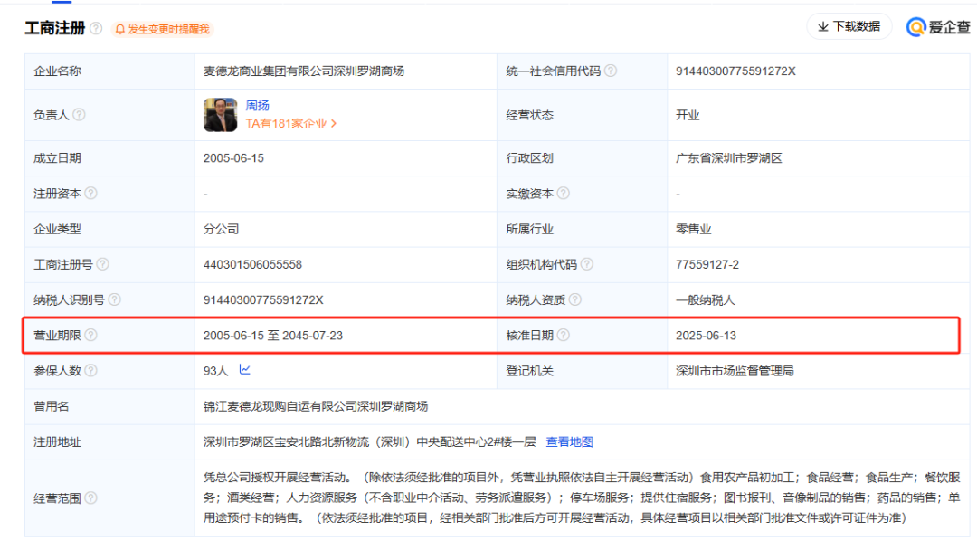
Task: Click the help icon beside 工商注册 heading
Action: point(96,28)
